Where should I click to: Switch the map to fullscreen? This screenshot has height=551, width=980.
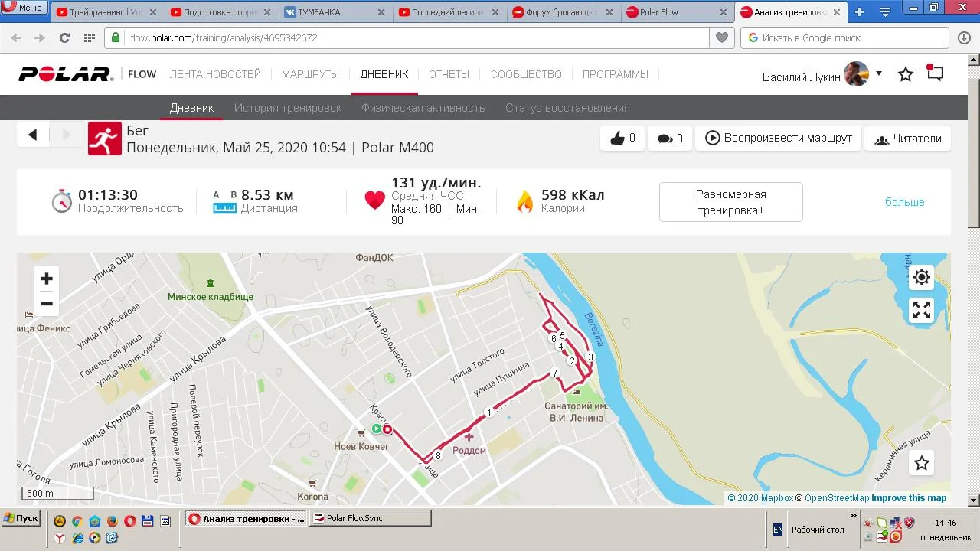coord(922,310)
